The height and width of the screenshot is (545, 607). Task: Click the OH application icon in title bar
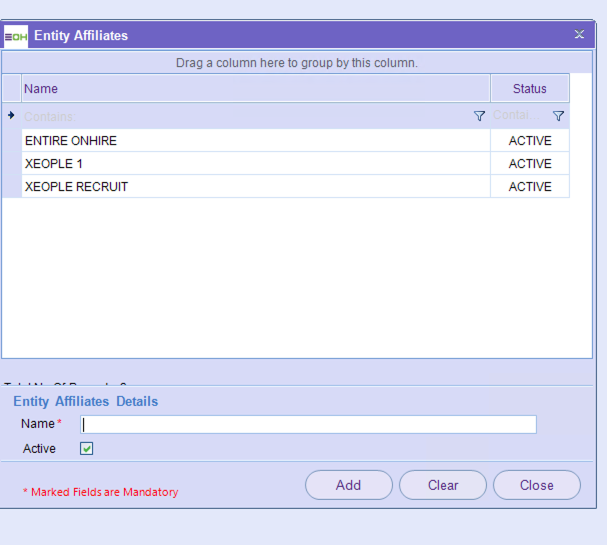point(16,36)
